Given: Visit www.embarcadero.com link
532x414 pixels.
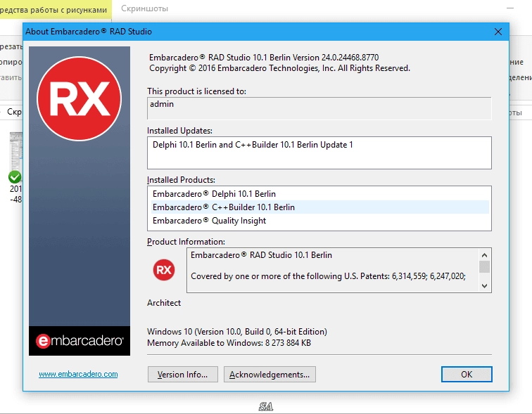Looking at the screenshot, I should tap(78, 374).
